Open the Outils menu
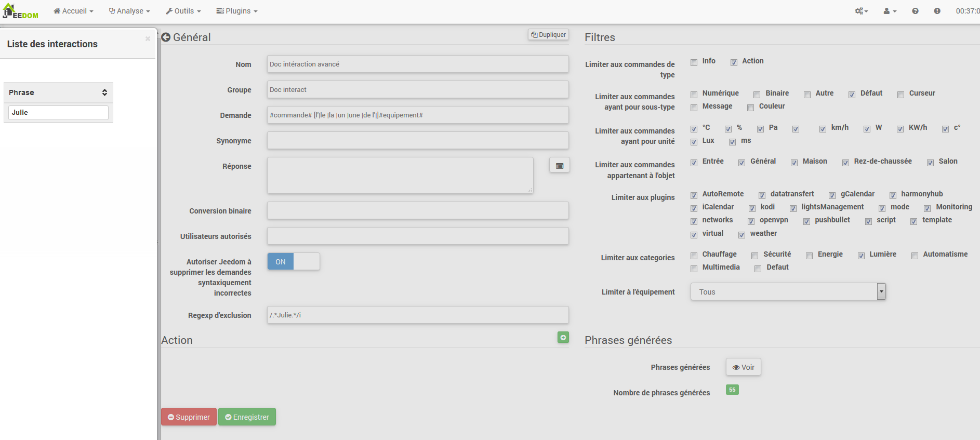The image size is (980, 440). 183,11
